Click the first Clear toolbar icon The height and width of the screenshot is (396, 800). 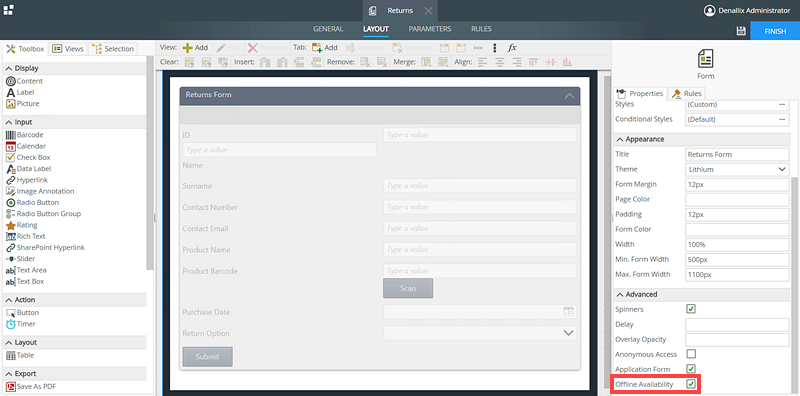(x=189, y=62)
